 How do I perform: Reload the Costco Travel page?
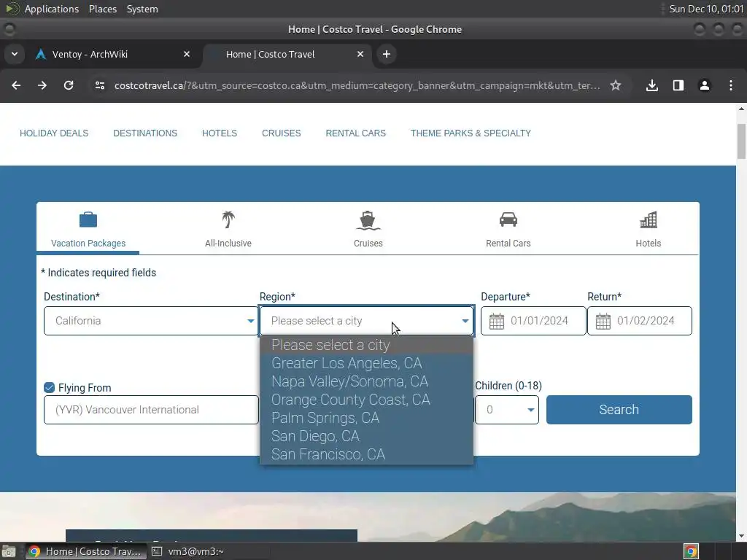coord(69,85)
